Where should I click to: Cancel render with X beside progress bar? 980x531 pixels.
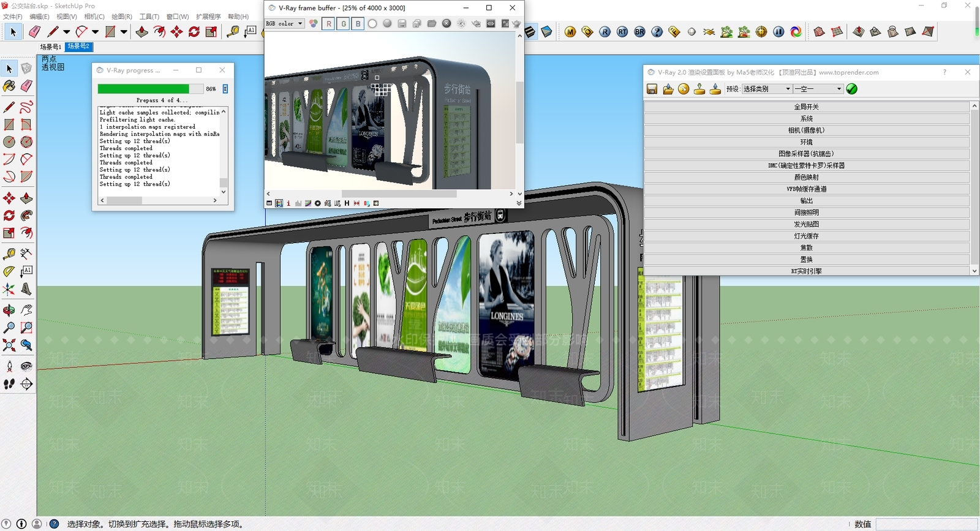[x=225, y=89]
